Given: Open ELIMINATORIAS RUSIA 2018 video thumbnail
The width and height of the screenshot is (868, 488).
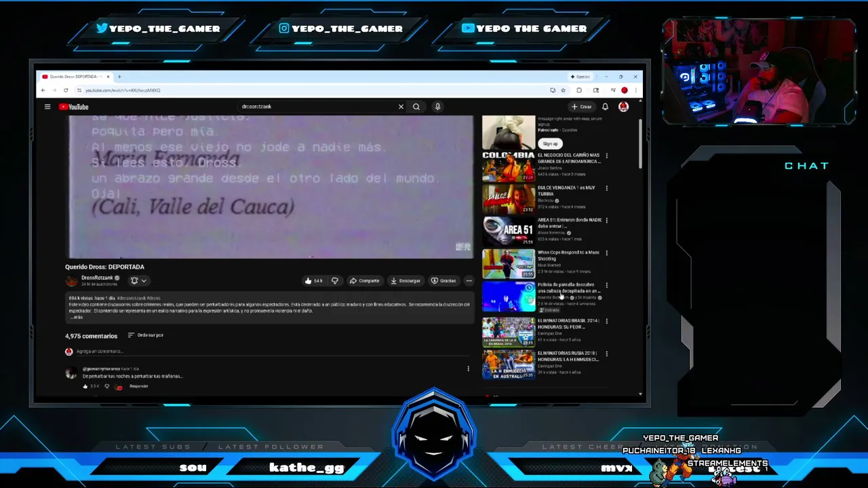Looking at the screenshot, I should tap(509, 365).
